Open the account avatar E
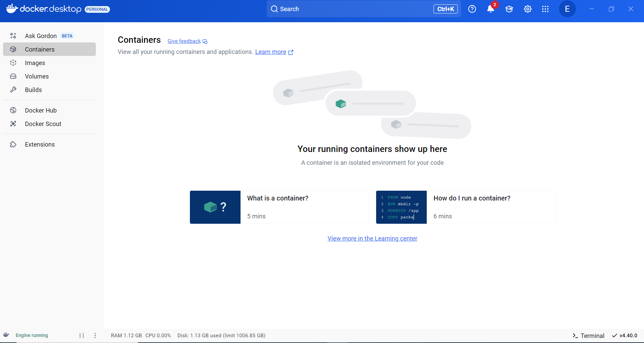Viewport: 644px width, 343px height. coord(567,9)
